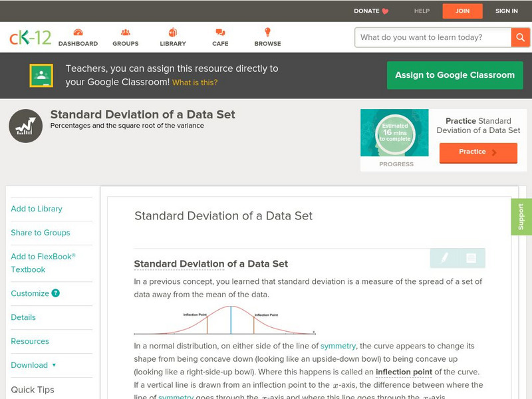Click the orange Practice button

click(x=478, y=152)
